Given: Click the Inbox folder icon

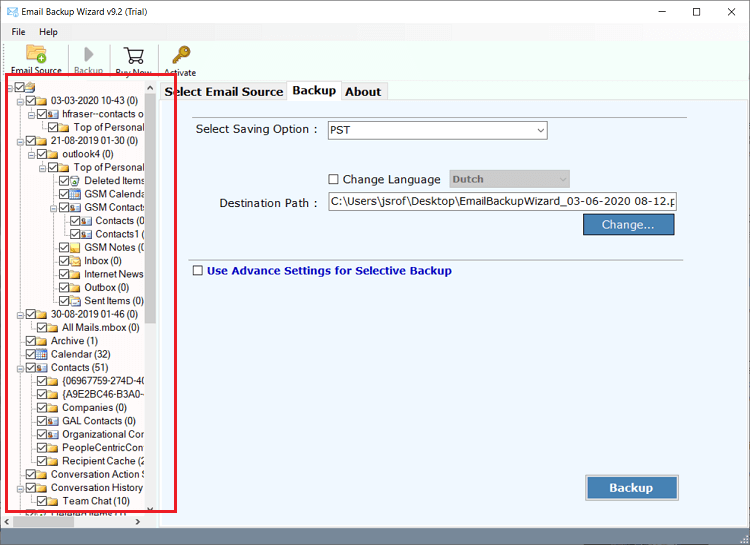Looking at the screenshot, I should point(75,261).
